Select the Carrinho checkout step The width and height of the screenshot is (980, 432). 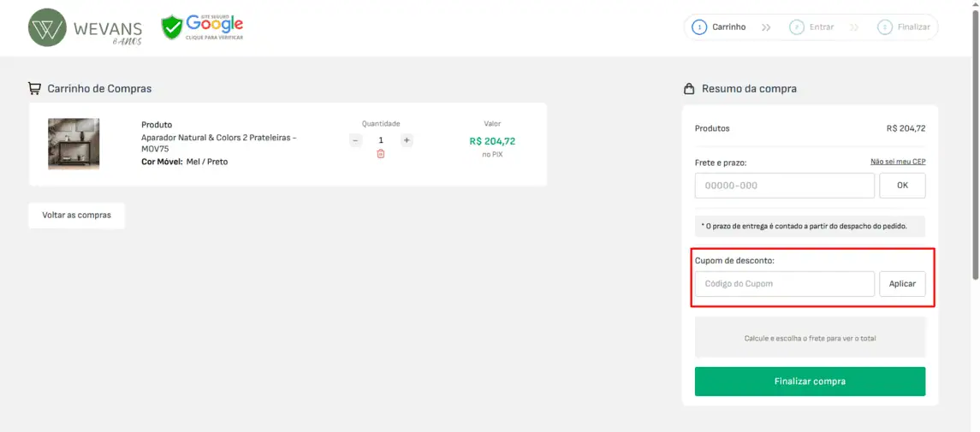tap(719, 27)
